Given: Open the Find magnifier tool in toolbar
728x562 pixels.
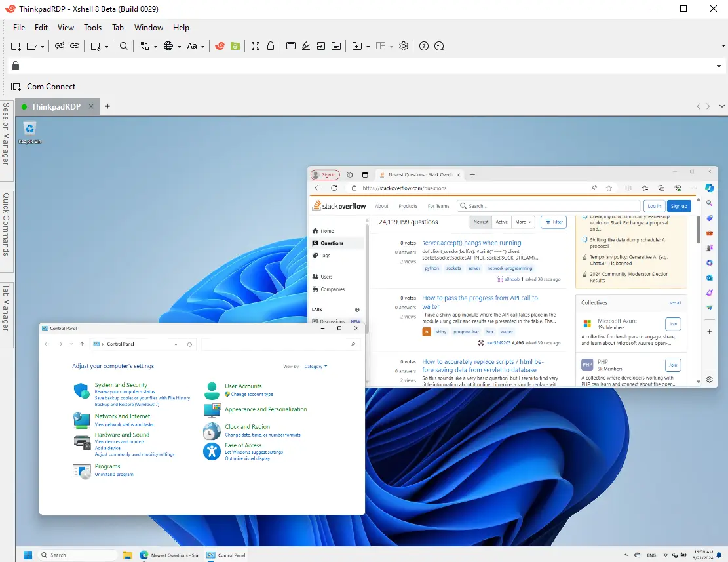Looking at the screenshot, I should click(x=124, y=46).
